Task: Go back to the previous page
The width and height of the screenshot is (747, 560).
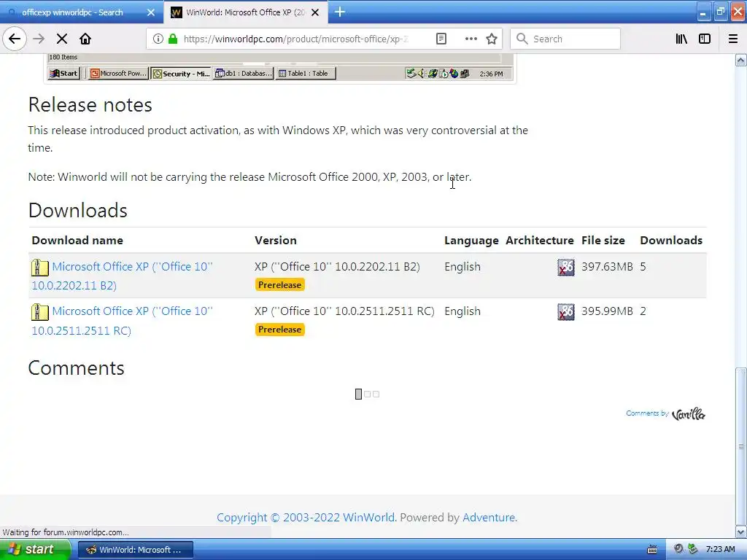Action: click(x=15, y=39)
